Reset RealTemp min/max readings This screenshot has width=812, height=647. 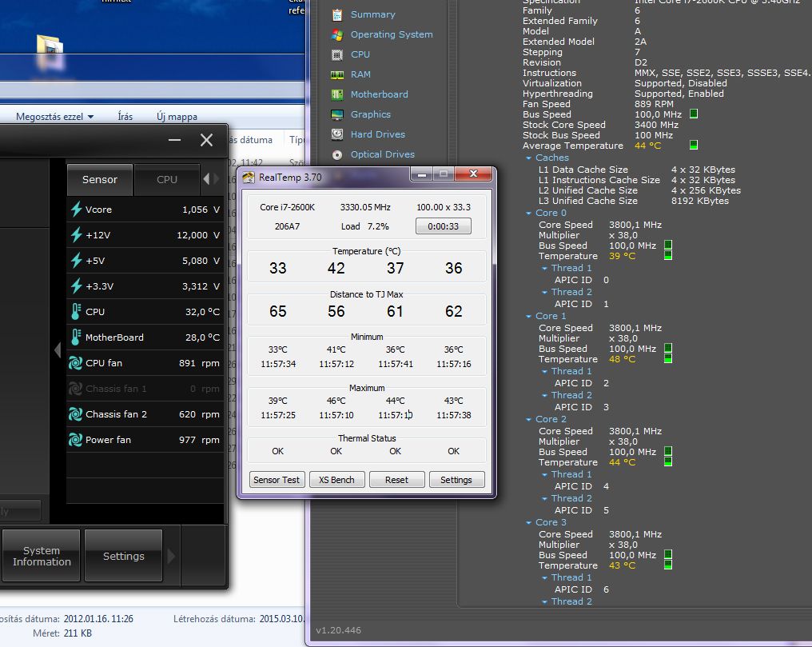pyautogui.click(x=396, y=480)
